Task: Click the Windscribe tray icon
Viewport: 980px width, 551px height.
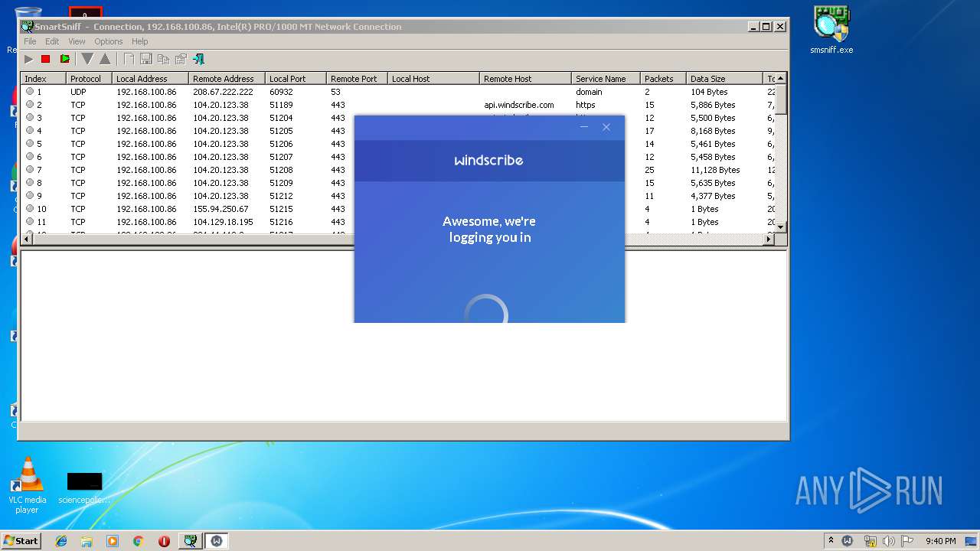Action: (x=848, y=541)
